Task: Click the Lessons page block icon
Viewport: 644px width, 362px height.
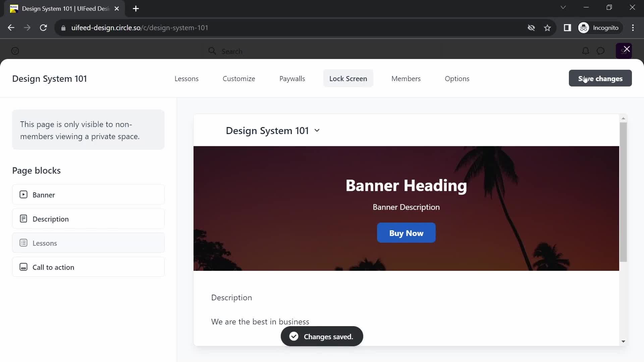Action: point(23,243)
